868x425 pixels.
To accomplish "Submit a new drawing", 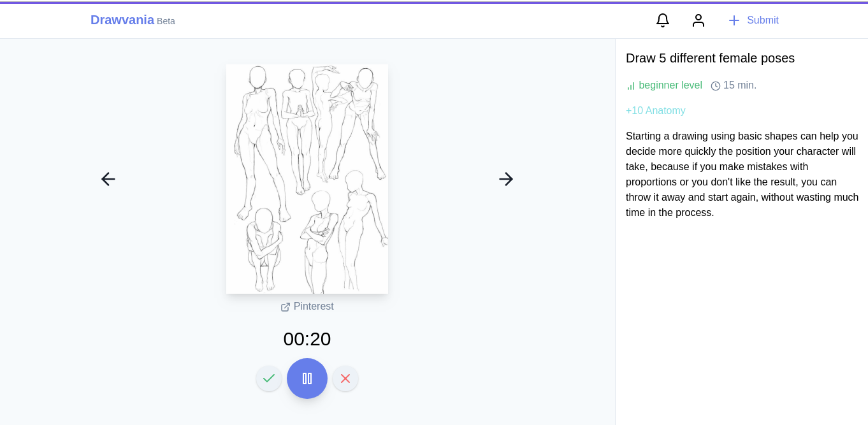I will click(763, 20).
